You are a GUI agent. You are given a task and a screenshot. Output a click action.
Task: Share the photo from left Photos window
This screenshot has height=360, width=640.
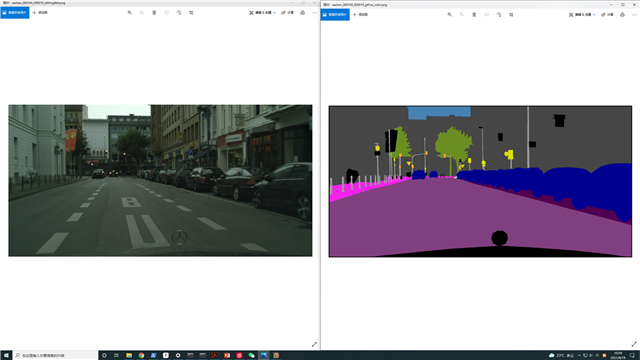287,13
